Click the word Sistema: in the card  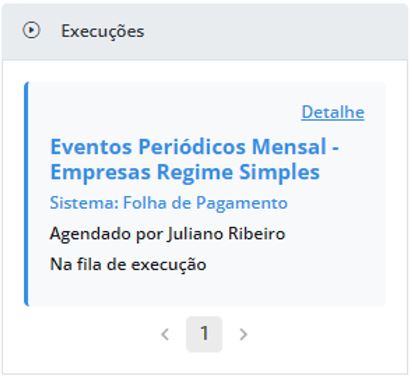[84, 203]
